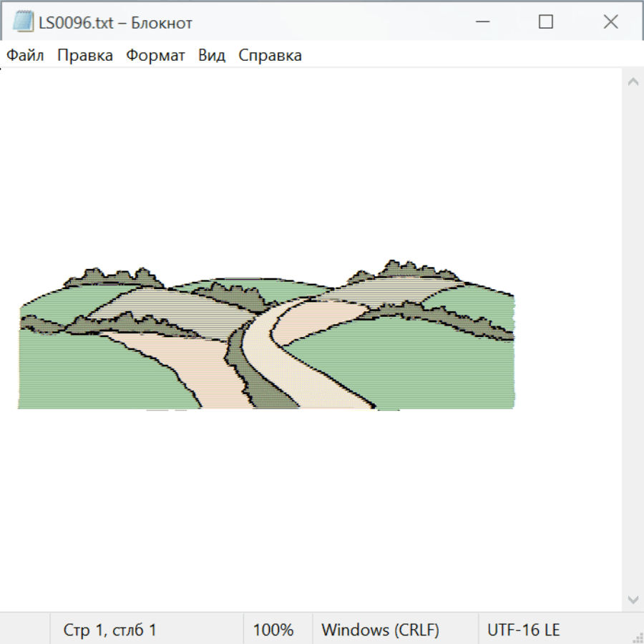Click the 'LS0096.txt – Блокнот' window title text

[x=116, y=23]
